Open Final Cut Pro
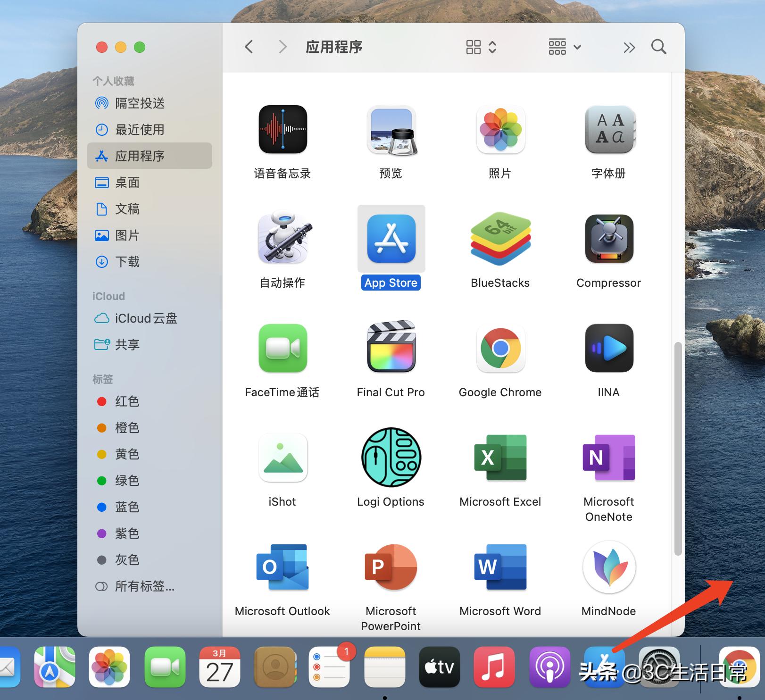 click(x=391, y=349)
